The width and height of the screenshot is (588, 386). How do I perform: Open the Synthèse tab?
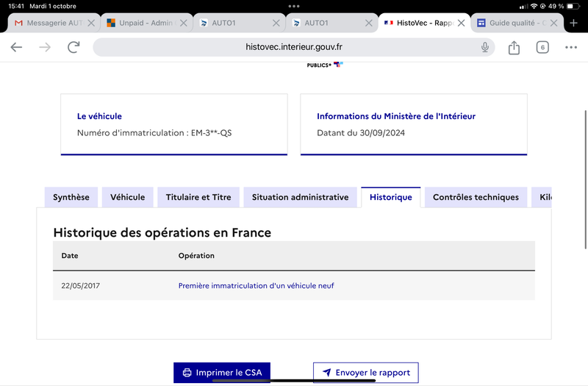tap(71, 197)
